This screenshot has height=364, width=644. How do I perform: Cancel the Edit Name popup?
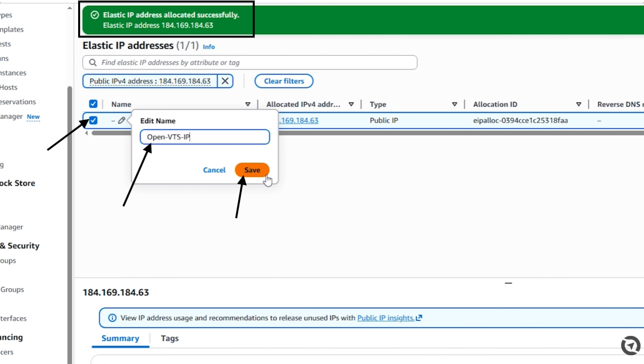[x=214, y=170]
